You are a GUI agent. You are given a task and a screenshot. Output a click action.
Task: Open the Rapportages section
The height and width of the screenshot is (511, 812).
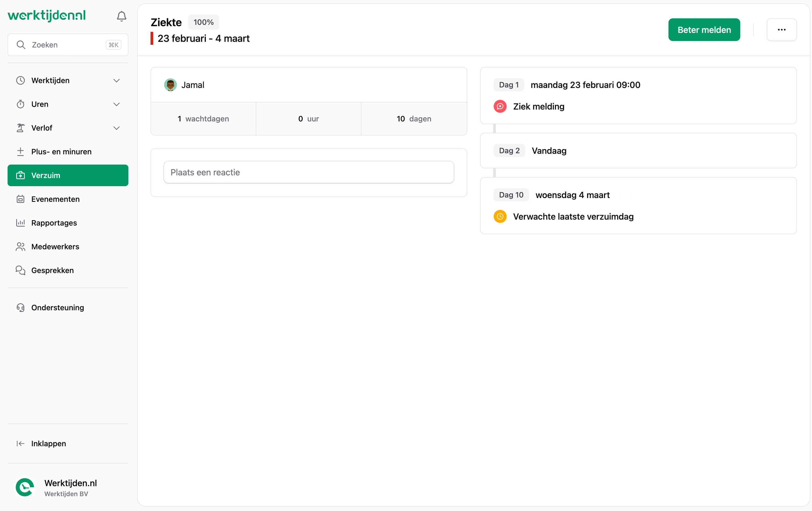pos(54,223)
